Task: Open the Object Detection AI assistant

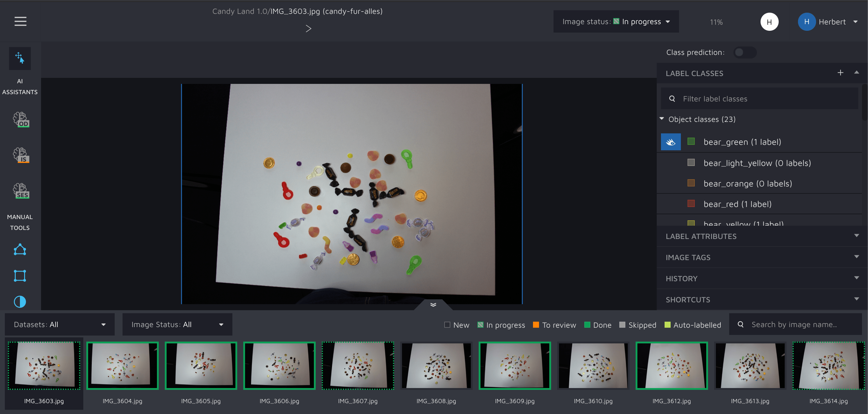Action: (x=21, y=119)
